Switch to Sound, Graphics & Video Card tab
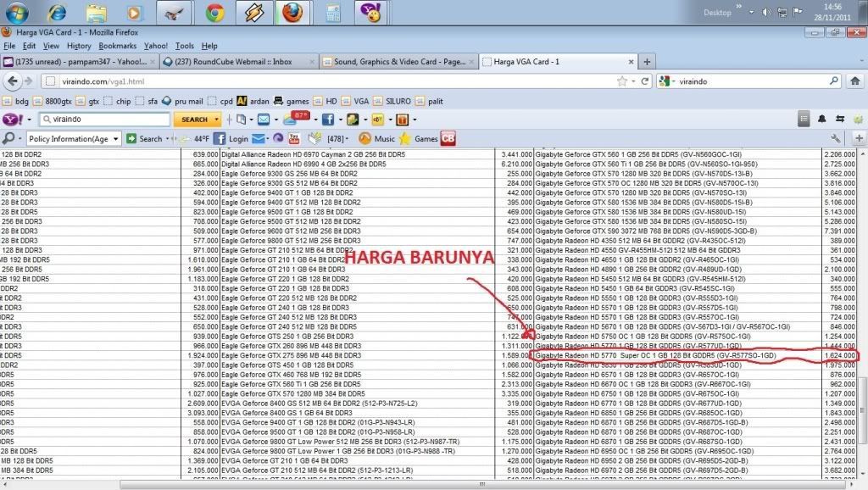868x490 pixels. pyautogui.click(x=398, y=61)
